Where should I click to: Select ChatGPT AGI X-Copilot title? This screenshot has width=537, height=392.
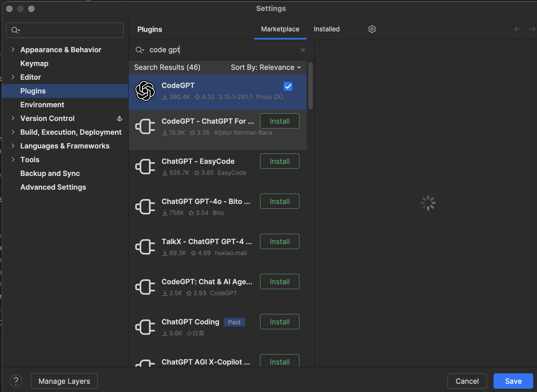[x=206, y=362]
